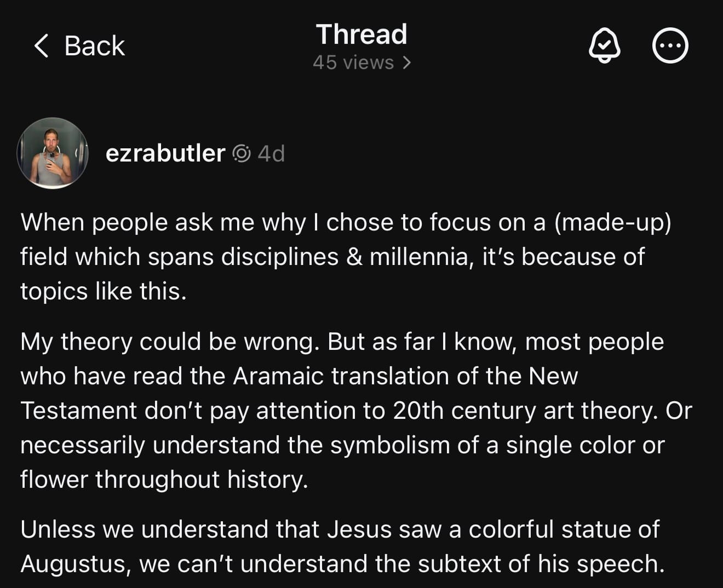723x588 pixels.
Task: Toggle the notification bell for this thread
Action: click(x=604, y=45)
